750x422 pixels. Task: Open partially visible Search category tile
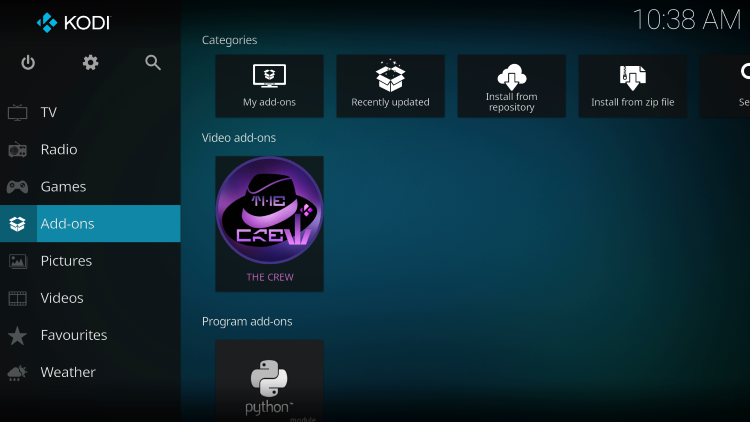pos(725,86)
